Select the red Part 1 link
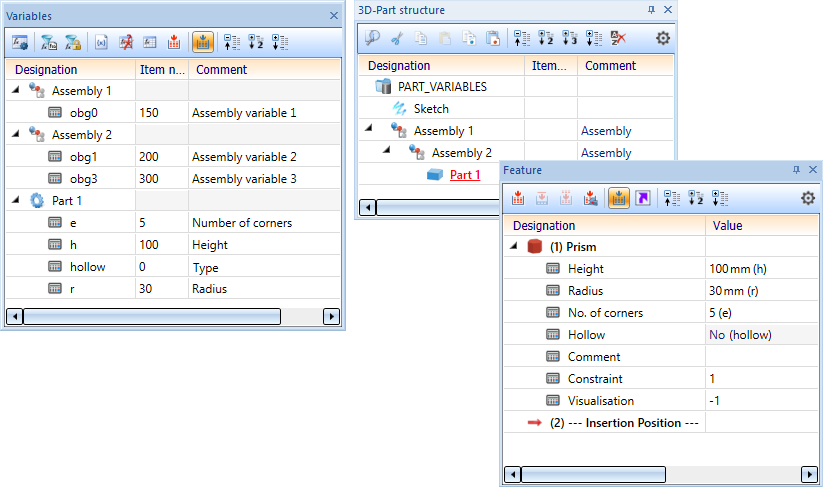823x487 pixels. 465,175
